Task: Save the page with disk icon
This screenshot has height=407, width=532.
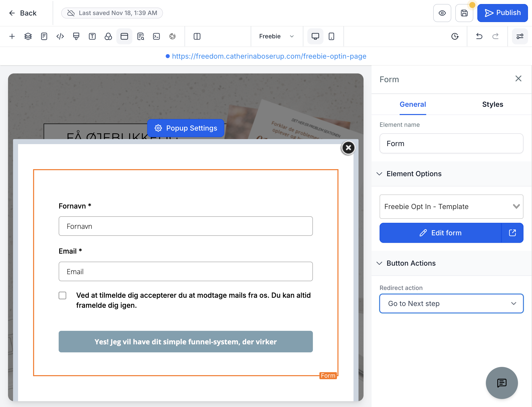Action: coord(464,13)
